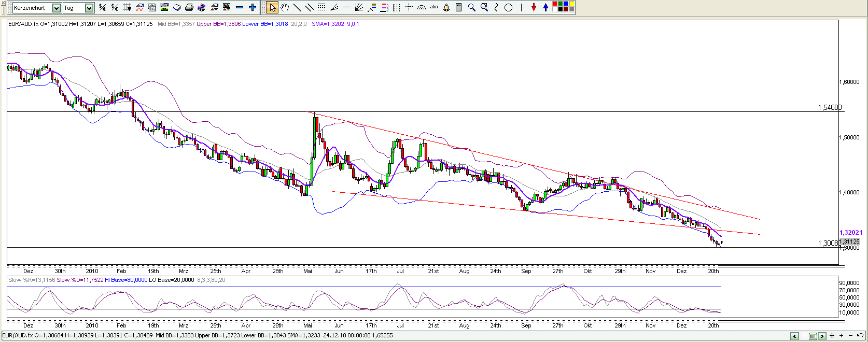The width and height of the screenshot is (868, 342).
Task: Click the blue minus toolbar button
Action: (x=240, y=7)
